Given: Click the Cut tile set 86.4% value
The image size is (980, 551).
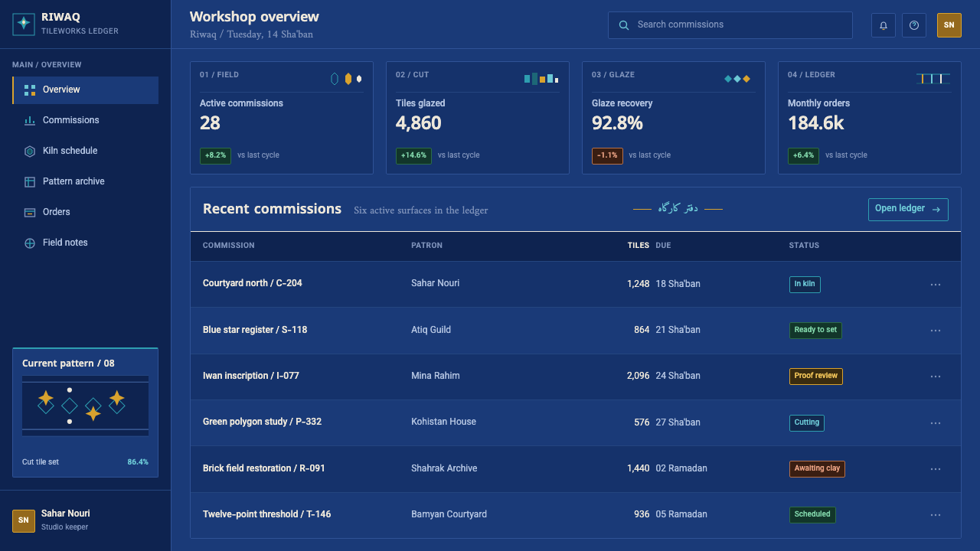Looking at the screenshot, I should (138, 462).
